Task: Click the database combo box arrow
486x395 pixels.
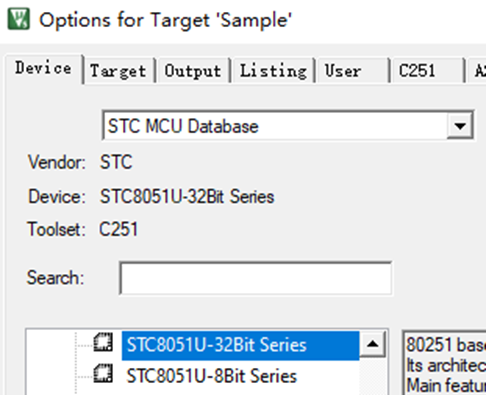Action: click(460, 126)
